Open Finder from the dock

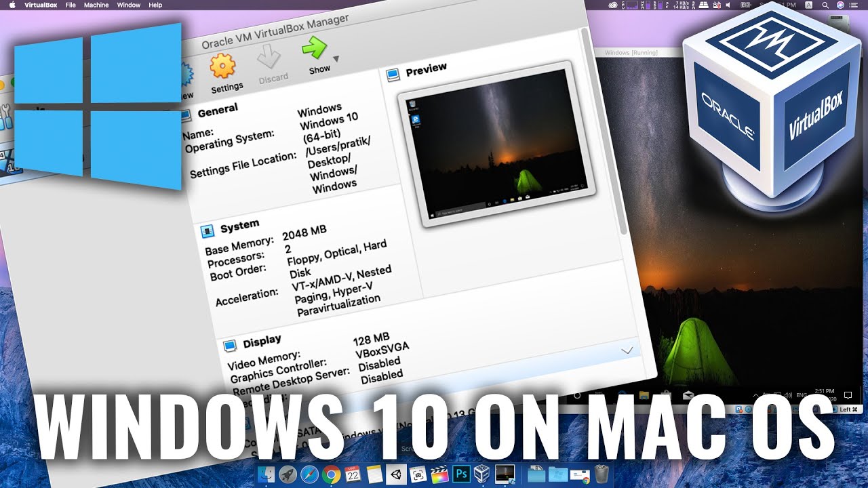tap(267, 474)
